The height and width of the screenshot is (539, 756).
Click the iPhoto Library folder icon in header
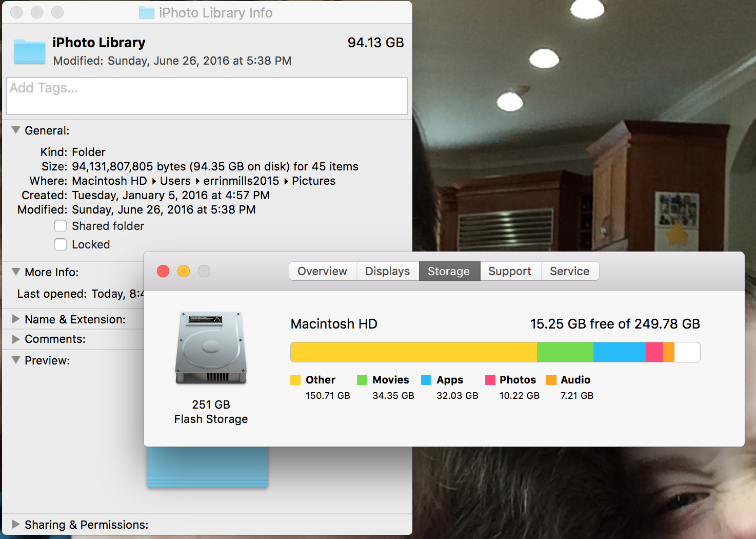30,51
